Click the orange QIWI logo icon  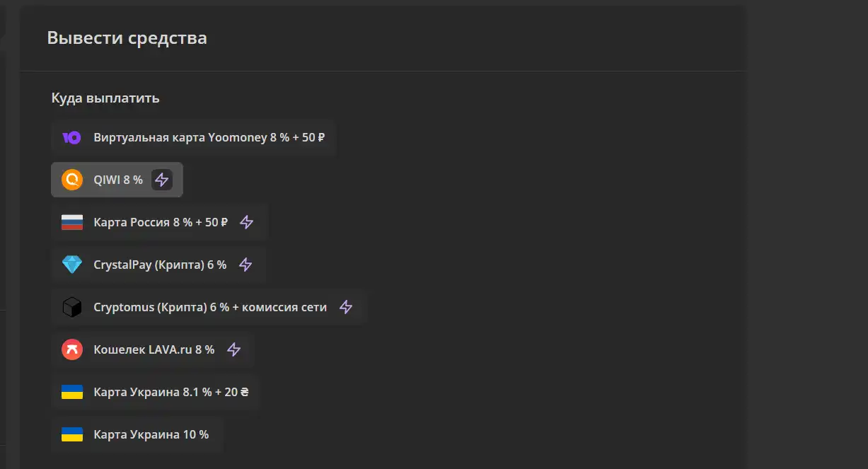pos(72,180)
